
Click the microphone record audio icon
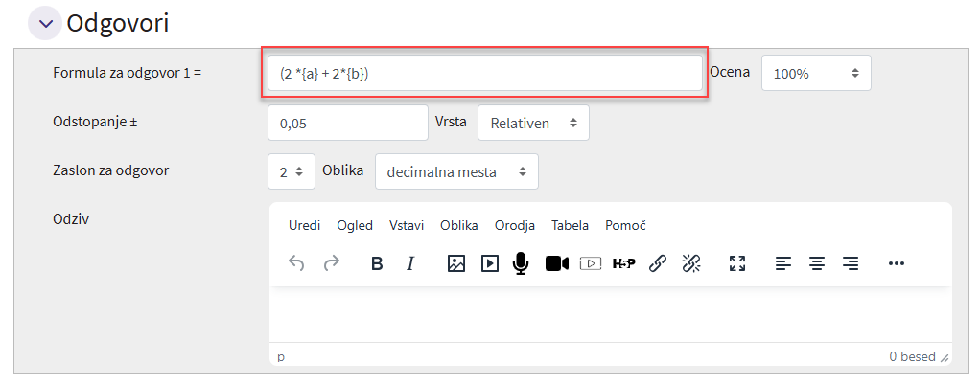[x=521, y=263]
